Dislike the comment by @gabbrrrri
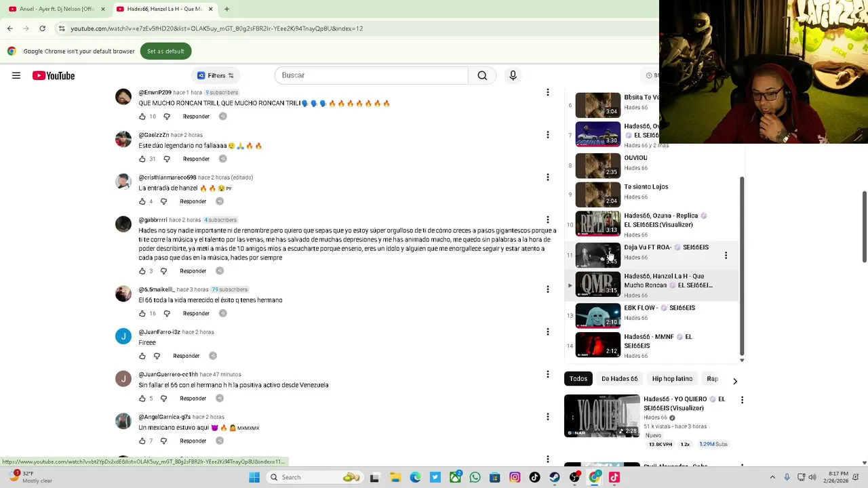 pos(163,271)
